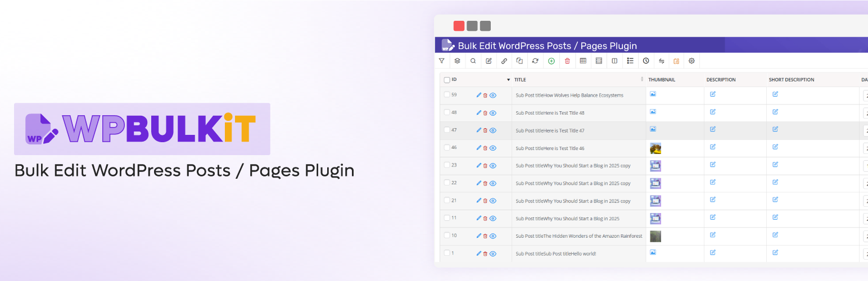Viewport: 868px width, 281px height.
Task: Tick the checkbox for post 48
Action: (447, 112)
